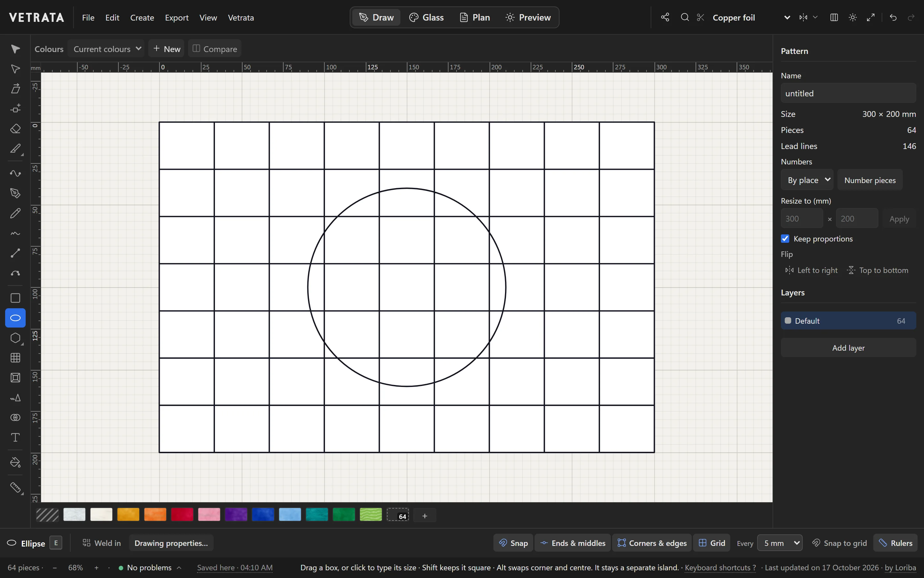The image size is (924, 578).
Task: Select the Text tool
Action: point(15,437)
